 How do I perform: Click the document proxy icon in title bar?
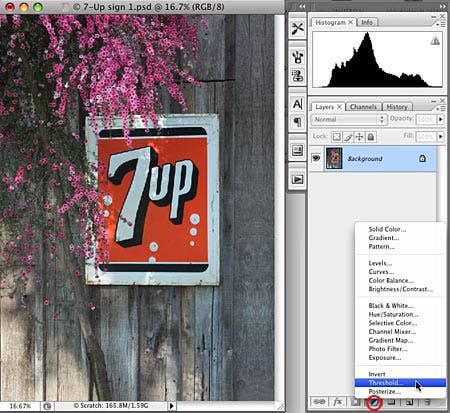[x=65, y=7]
